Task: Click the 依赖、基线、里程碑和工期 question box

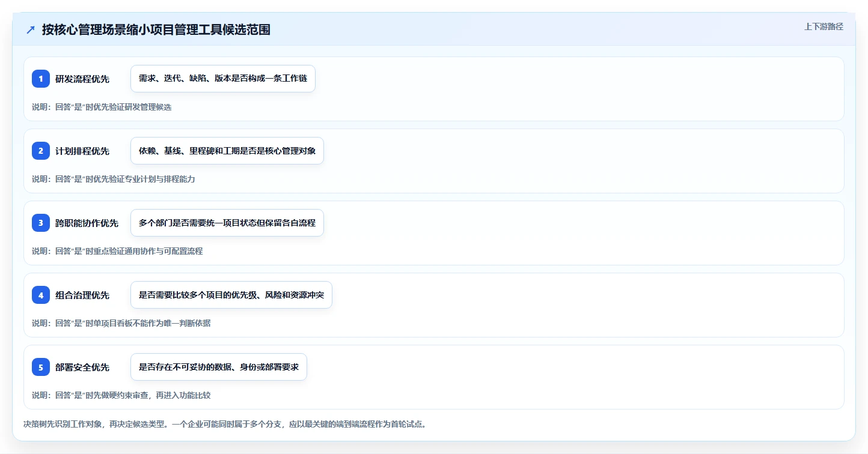Action: (x=227, y=151)
